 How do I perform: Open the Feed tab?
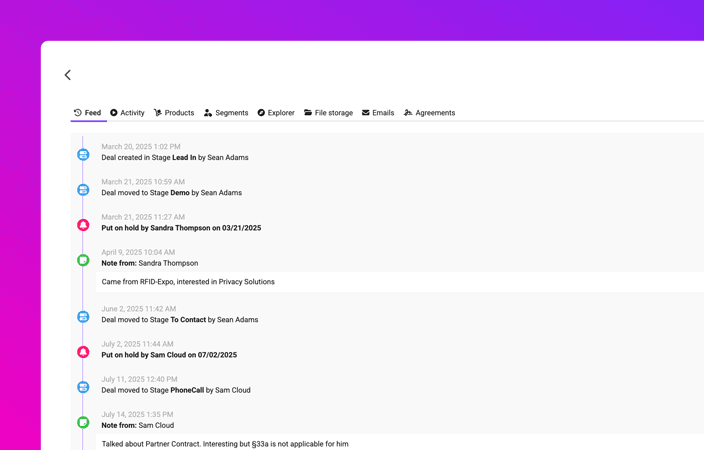88,113
